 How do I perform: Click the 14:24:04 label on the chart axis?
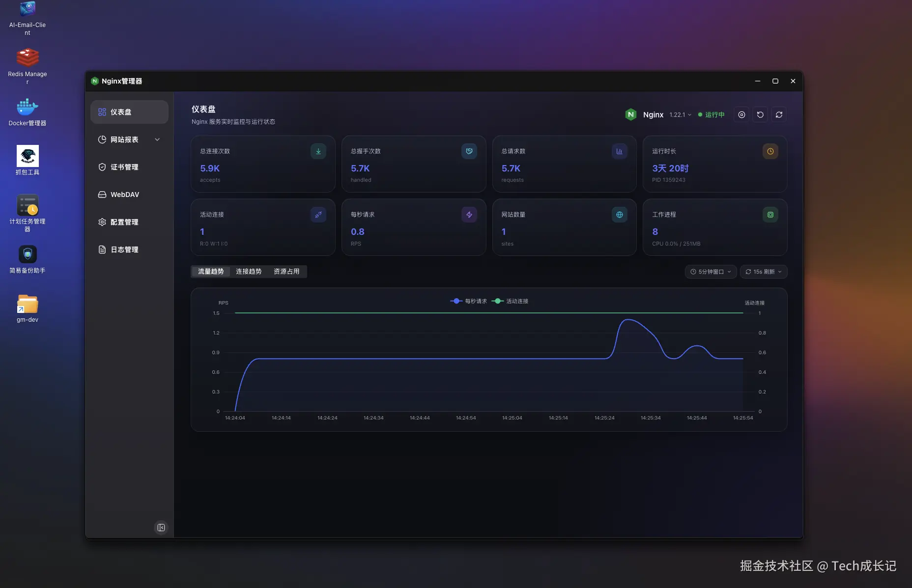click(235, 418)
